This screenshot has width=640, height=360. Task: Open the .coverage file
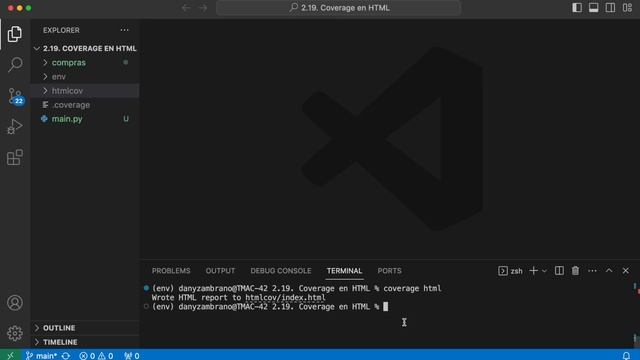pyautogui.click(x=85, y=105)
